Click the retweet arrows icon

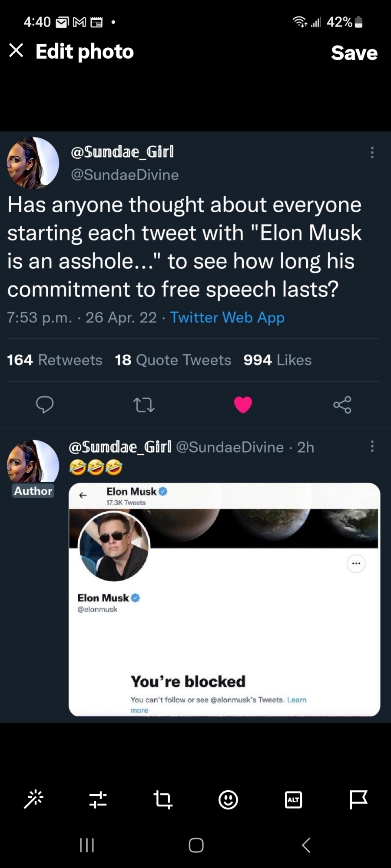144,405
